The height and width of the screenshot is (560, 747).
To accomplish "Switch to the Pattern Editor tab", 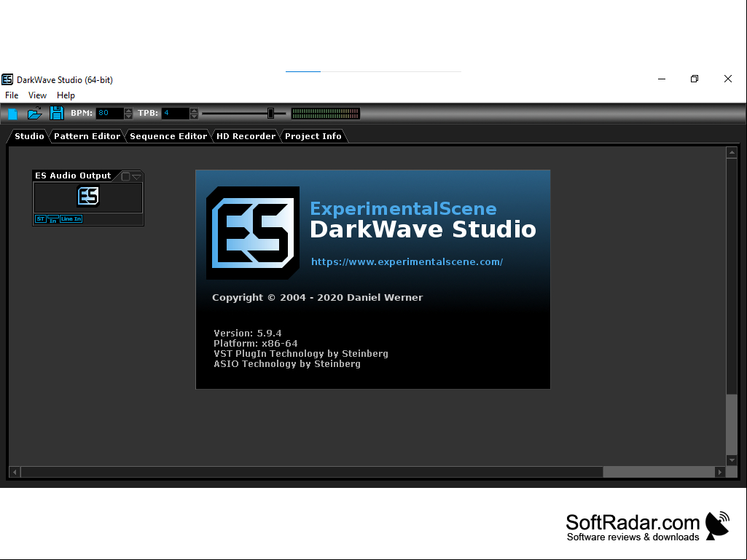I will click(87, 136).
